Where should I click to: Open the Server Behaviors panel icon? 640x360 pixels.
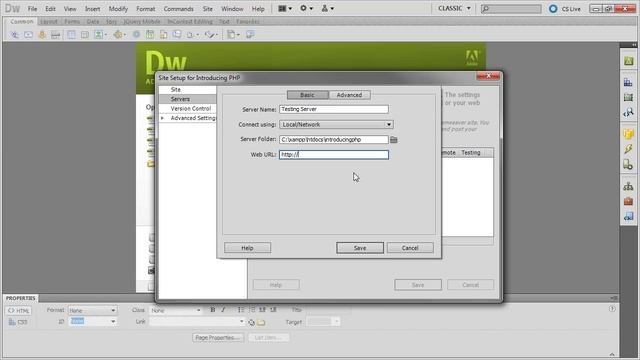pyautogui.click(x=628, y=164)
